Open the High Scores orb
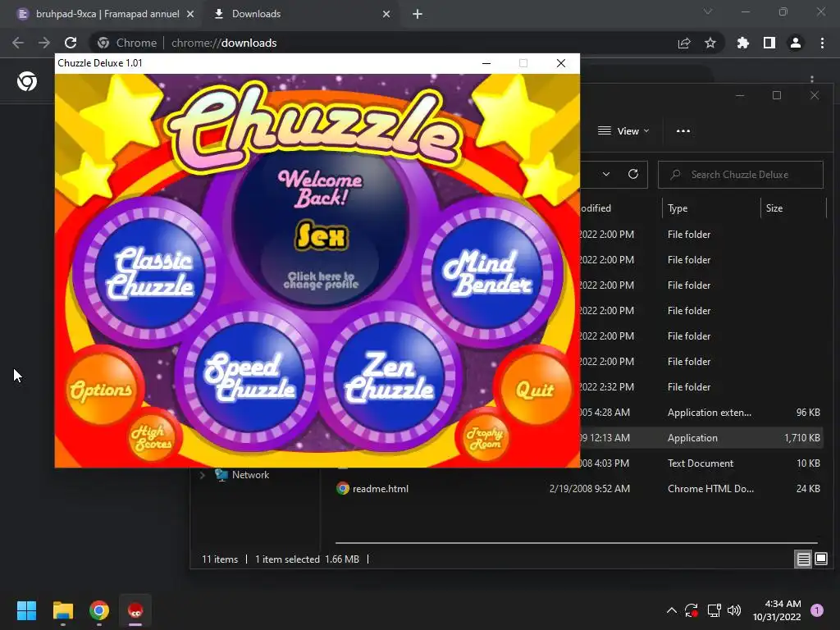 pyautogui.click(x=153, y=438)
